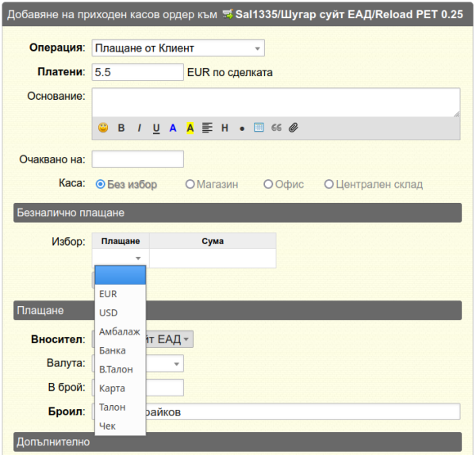Toggle italic formatting icon
Viewport: 476px width, 455px height.
pos(139,128)
